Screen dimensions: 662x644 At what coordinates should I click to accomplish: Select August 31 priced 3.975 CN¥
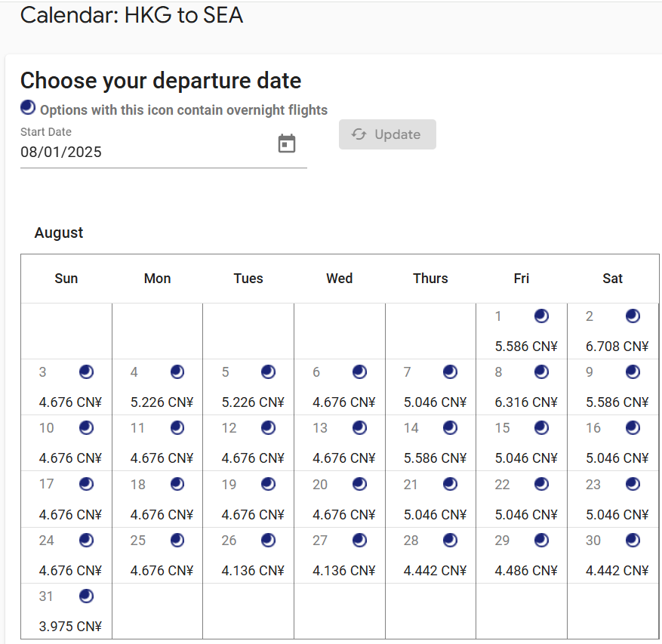point(66,611)
